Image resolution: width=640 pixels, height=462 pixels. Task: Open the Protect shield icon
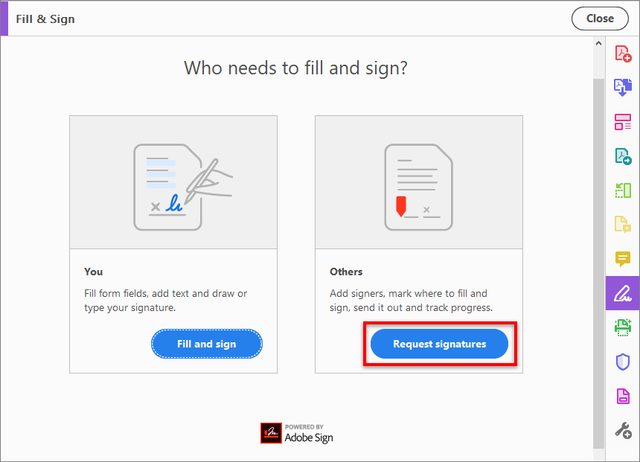[x=623, y=362]
